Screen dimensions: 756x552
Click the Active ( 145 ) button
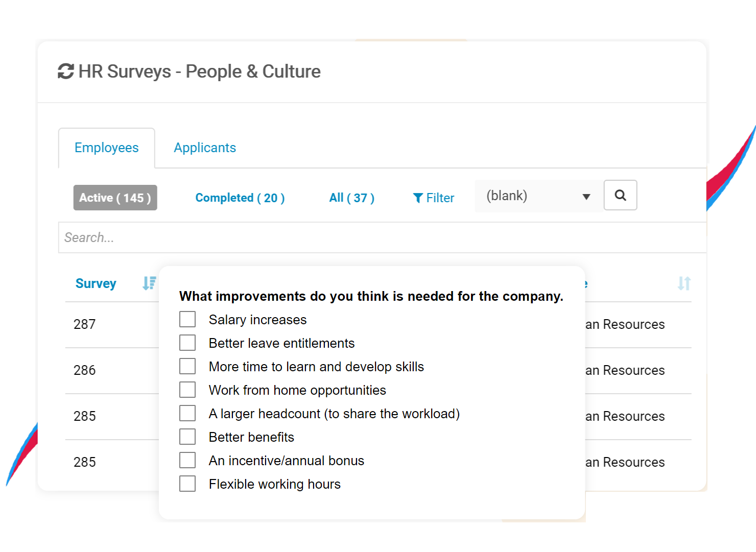point(114,198)
